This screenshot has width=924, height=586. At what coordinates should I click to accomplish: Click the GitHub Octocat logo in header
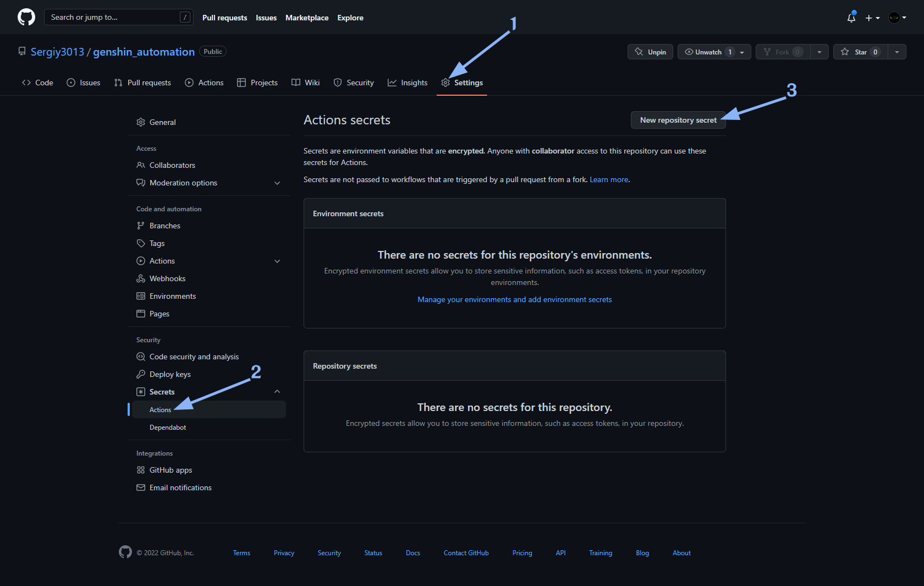pyautogui.click(x=26, y=17)
